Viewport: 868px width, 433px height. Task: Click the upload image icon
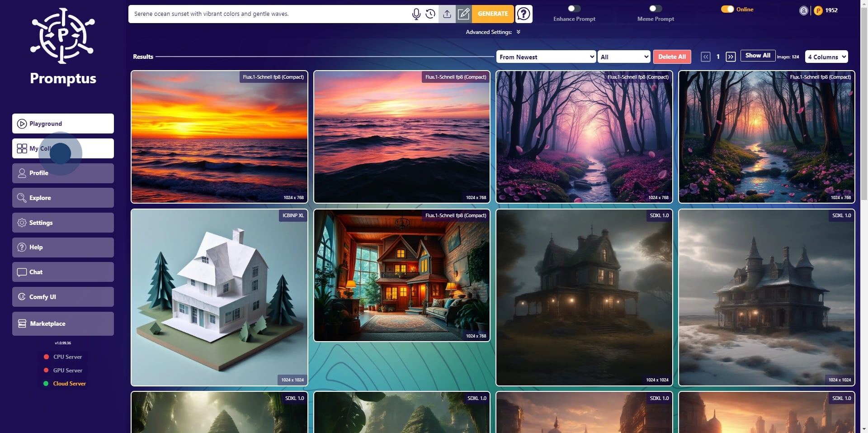(447, 14)
